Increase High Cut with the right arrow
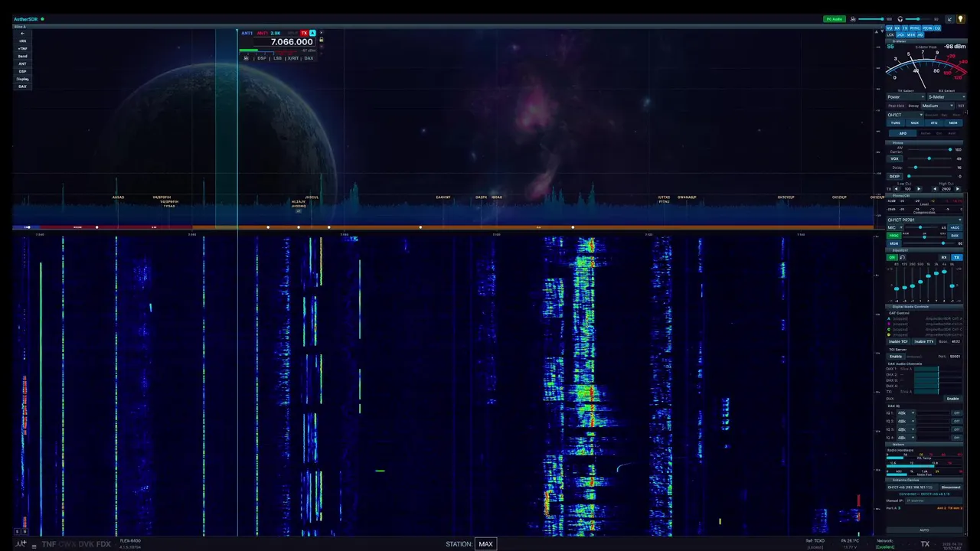Screen dimensions: 980x551 click(958, 188)
